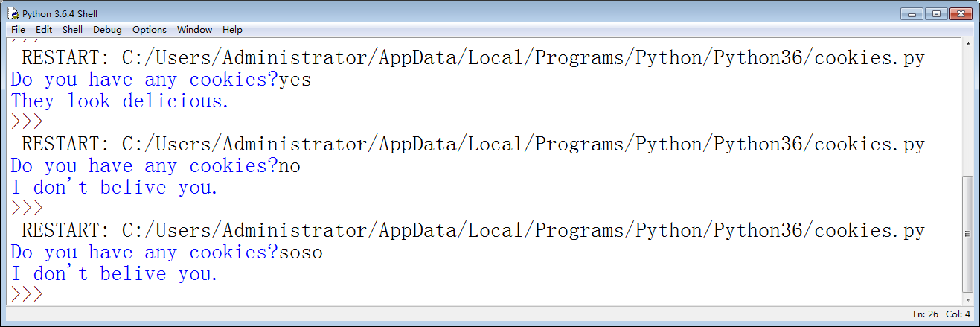Open the Edit menu
The height and width of the screenshot is (327, 980).
point(44,30)
